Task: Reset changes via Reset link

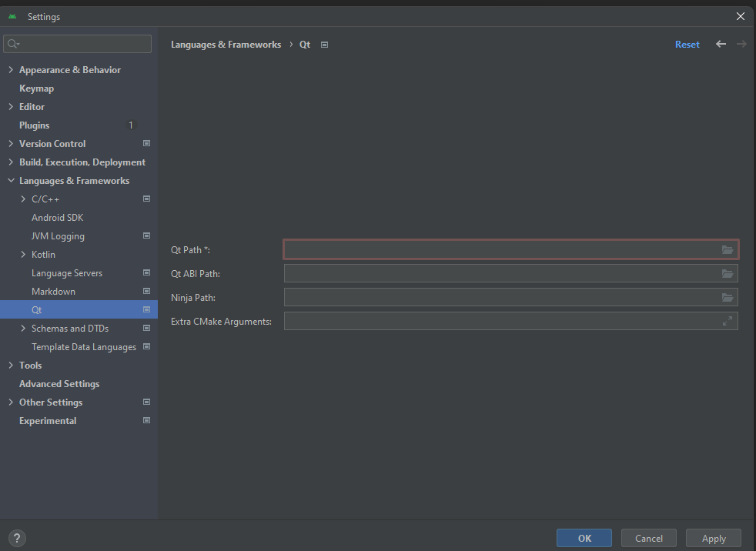Action: click(x=687, y=45)
